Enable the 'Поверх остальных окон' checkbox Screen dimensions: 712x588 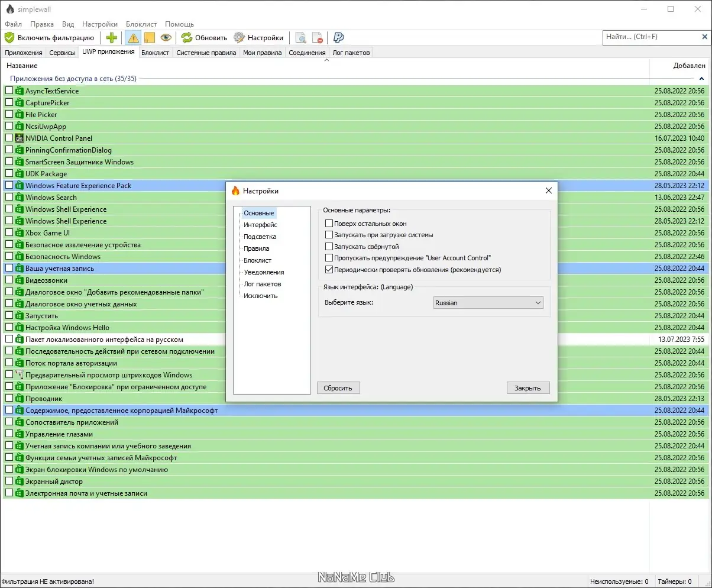(x=329, y=224)
